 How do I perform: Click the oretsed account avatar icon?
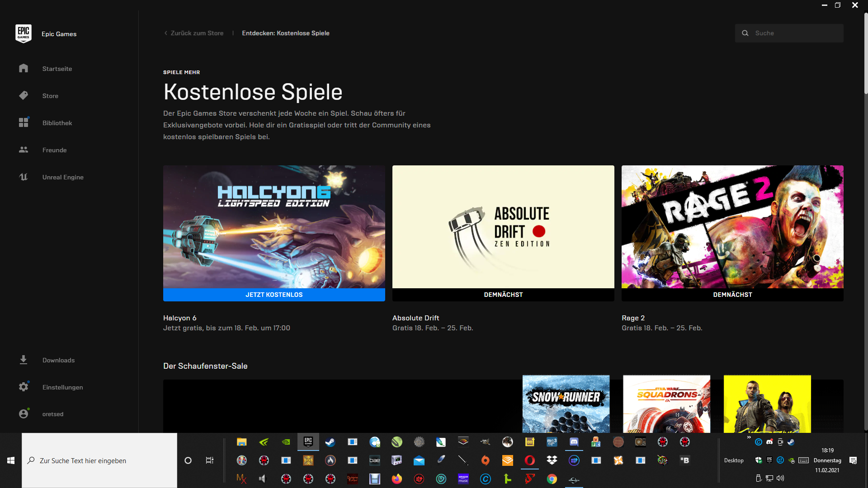[24, 414]
